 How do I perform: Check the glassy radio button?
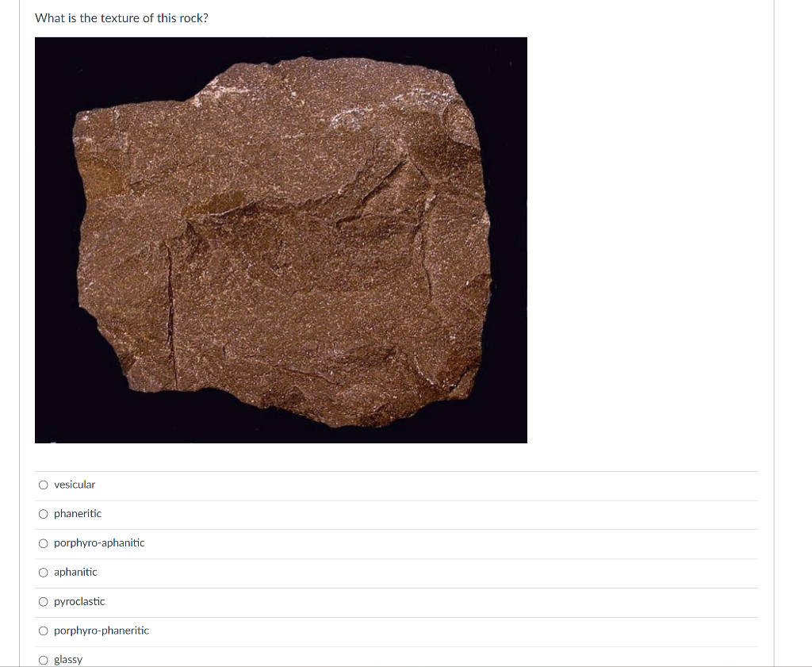44,660
